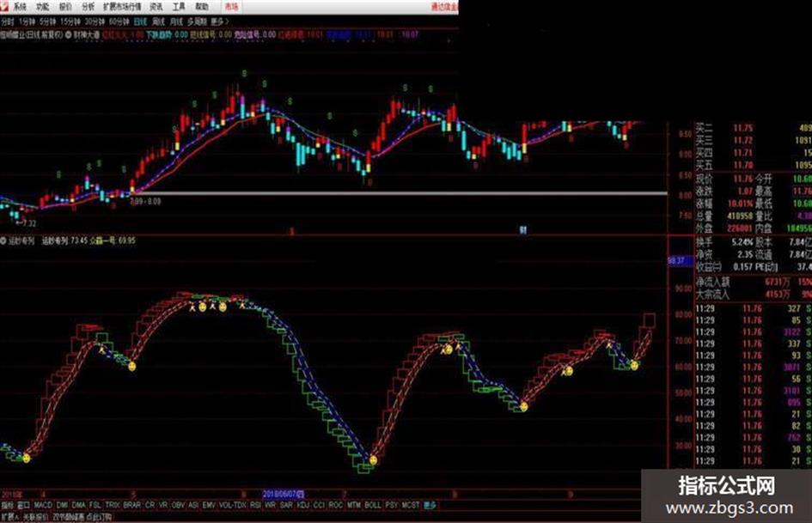Click 更多 at end of indicator tabs
Screen dimensions: 812x523
click(x=430, y=505)
